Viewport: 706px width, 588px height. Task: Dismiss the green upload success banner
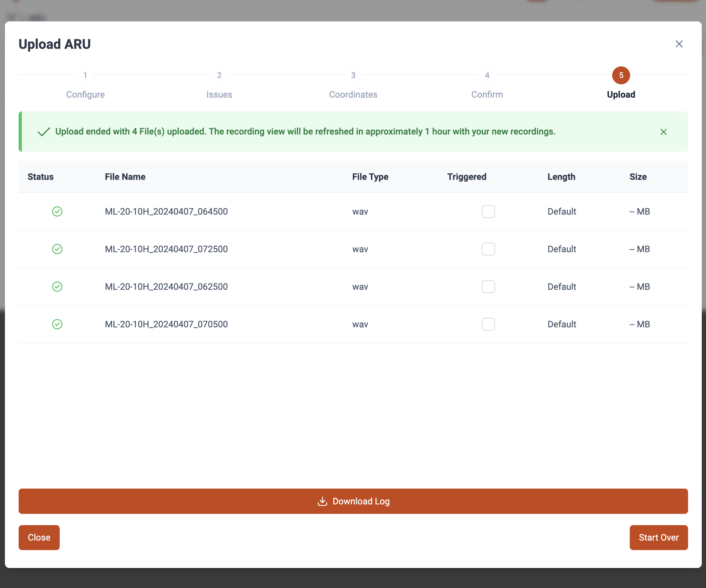[x=663, y=132]
